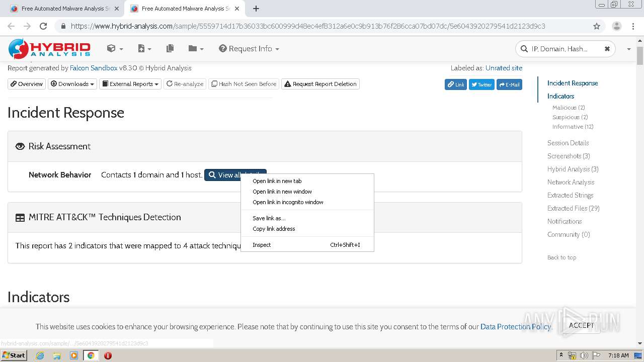Open the Falcon Sandbox link

pyautogui.click(x=94, y=68)
